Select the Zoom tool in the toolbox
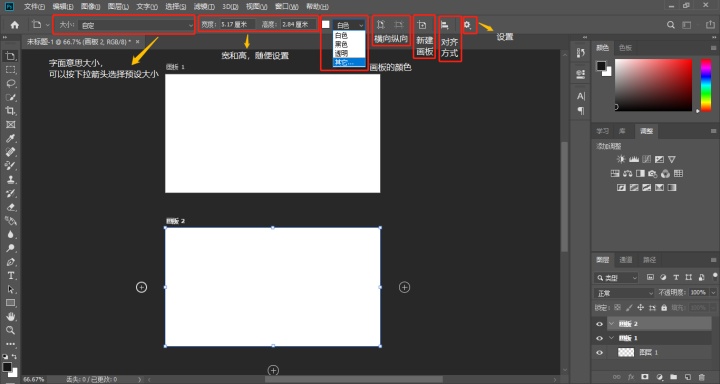The image size is (720, 384). [x=10, y=330]
